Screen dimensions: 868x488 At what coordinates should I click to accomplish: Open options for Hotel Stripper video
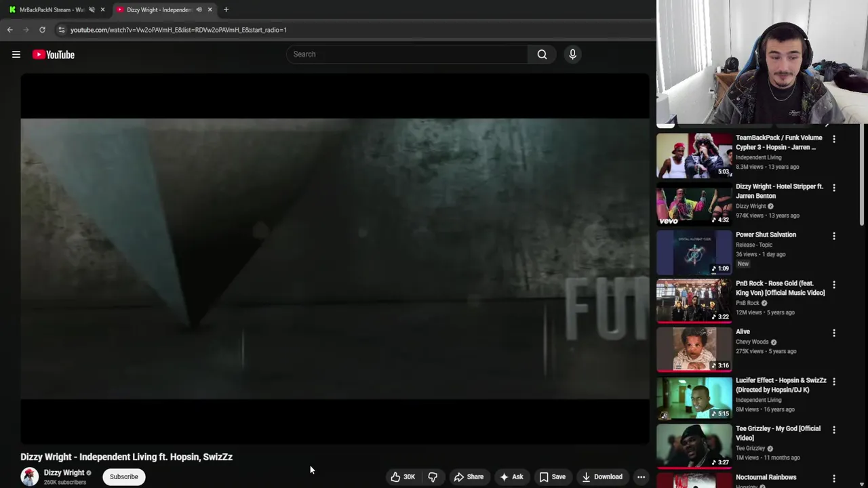point(834,188)
